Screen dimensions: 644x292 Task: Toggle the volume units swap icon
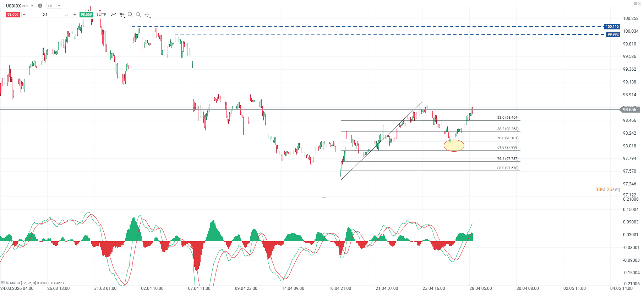pyautogui.click(x=66, y=15)
